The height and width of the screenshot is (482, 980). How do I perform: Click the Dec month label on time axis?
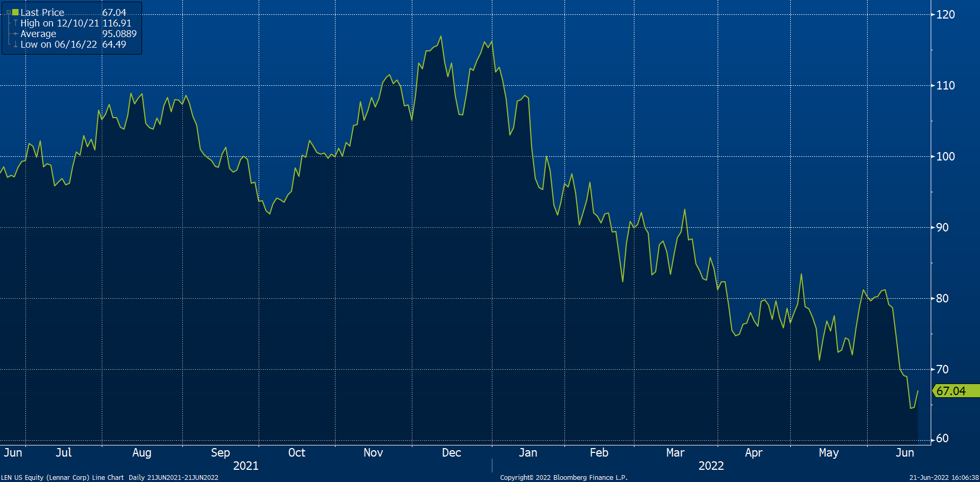tap(452, 452)
